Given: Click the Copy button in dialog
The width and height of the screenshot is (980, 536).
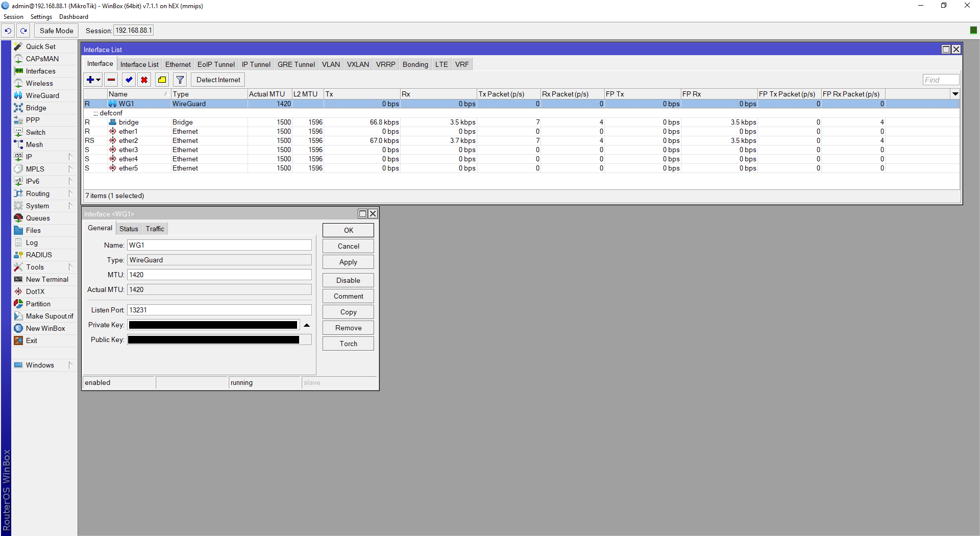Looking at the screenshot, I should 348,312.
